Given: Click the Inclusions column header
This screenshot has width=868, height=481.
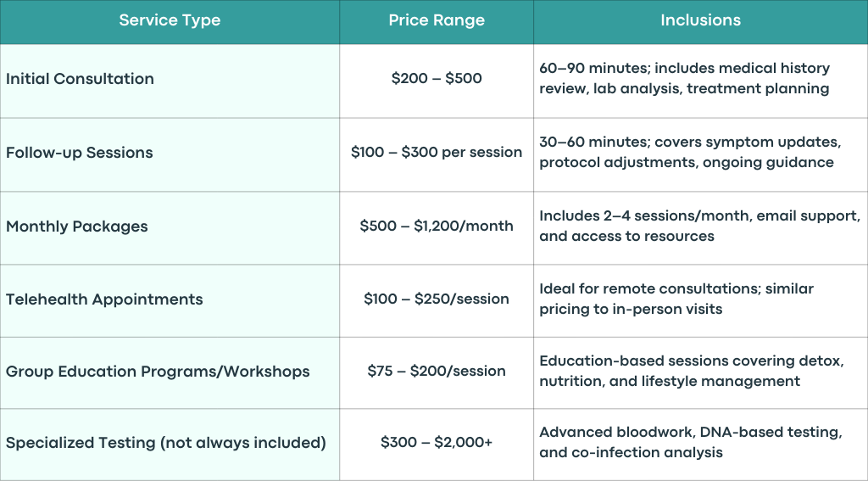Looking at the screenshot, I should 700,20.
